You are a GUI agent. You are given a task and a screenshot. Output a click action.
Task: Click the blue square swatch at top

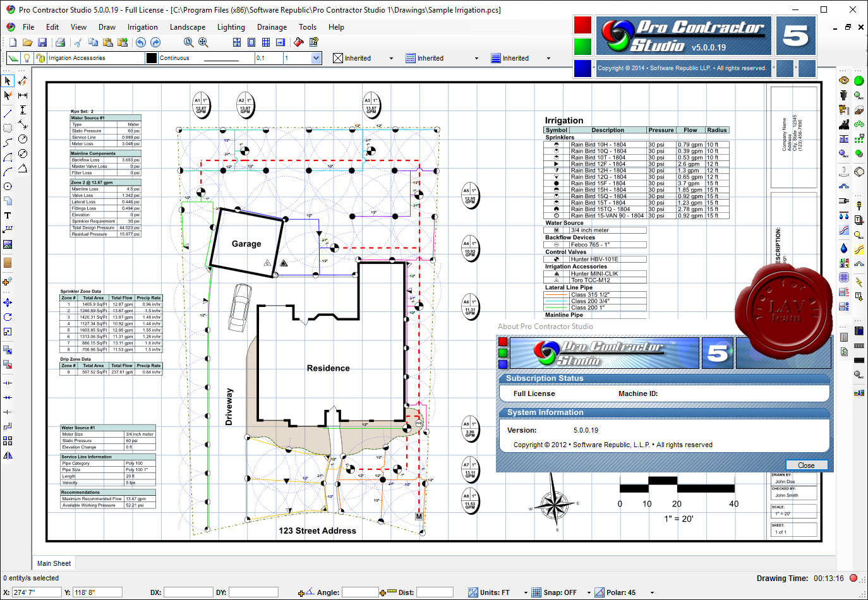coord(582,68)
